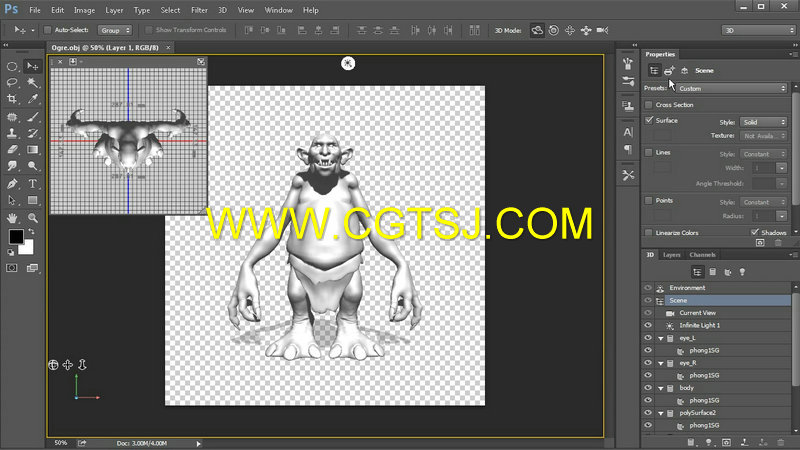Open the 3D workspace dropdown
Image resolution: width=800 pixels, height=450 pixels.
[759, 30]
